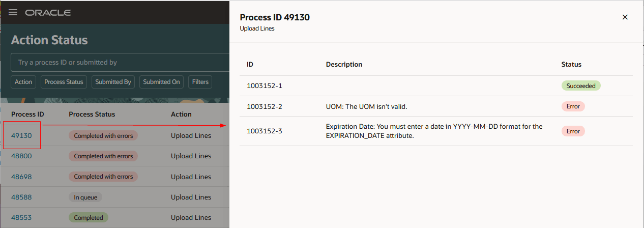Click the UOM isn't valid description
The width and height of the screenshot is (644, 228).
(x=367, y=106)
